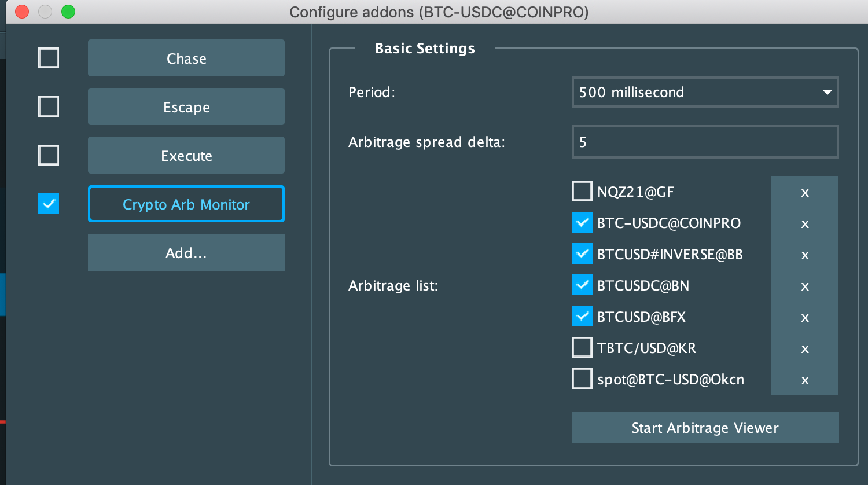Screen dimensions: 868x485
Task: Check the Escape checkbox
Action: [x=48, y=106]
